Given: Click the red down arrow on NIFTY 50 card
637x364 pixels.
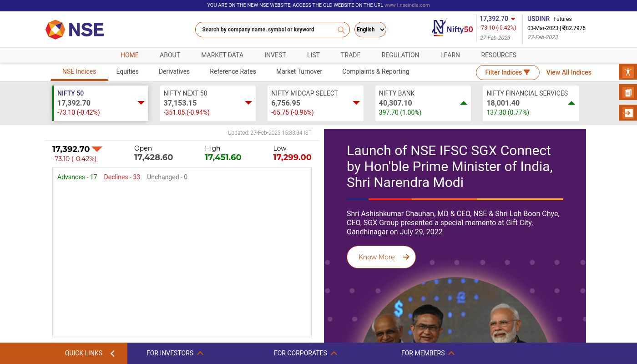Looking at the screenshot, I should coord(141,103).
